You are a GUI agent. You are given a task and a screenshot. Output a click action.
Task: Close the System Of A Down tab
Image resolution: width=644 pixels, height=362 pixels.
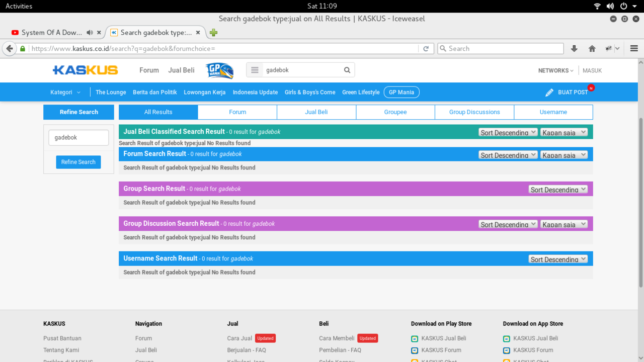click(99, 33)
